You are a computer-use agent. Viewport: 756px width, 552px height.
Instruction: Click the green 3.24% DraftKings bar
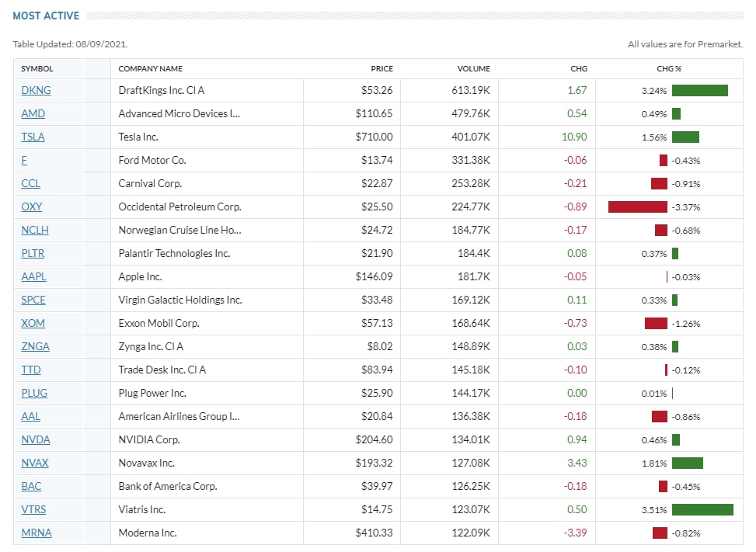point(699,91)
